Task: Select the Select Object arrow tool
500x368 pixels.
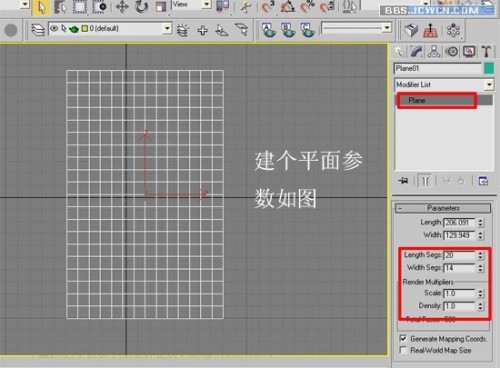Action: click(41, 7)
